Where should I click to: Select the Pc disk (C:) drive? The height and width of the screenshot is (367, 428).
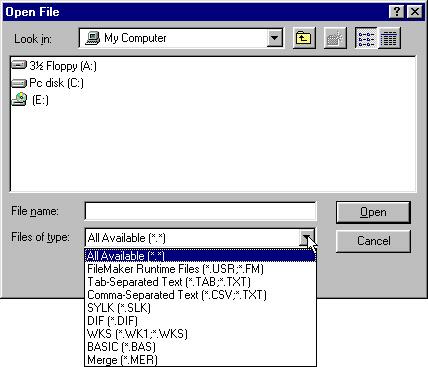point(47,83)
